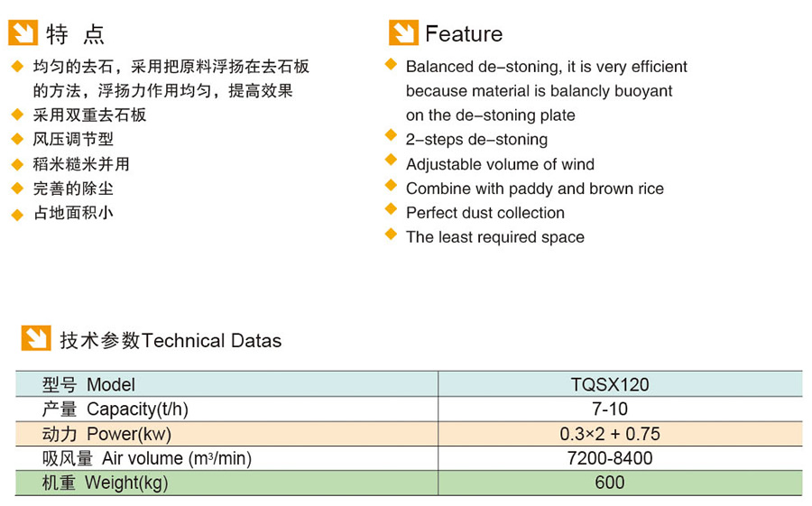The image size is (812, 506).
Task: Click the diamond bullet before 采用双重去石板
Action: [16, 114]
